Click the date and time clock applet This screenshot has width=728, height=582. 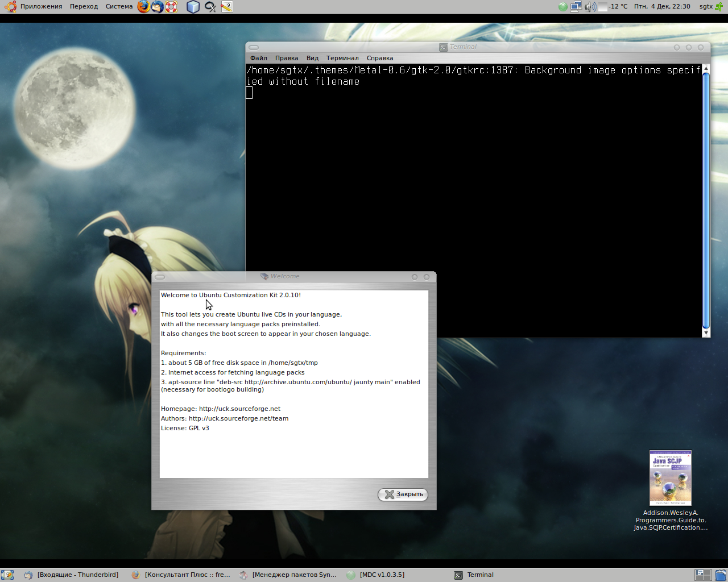662,7
